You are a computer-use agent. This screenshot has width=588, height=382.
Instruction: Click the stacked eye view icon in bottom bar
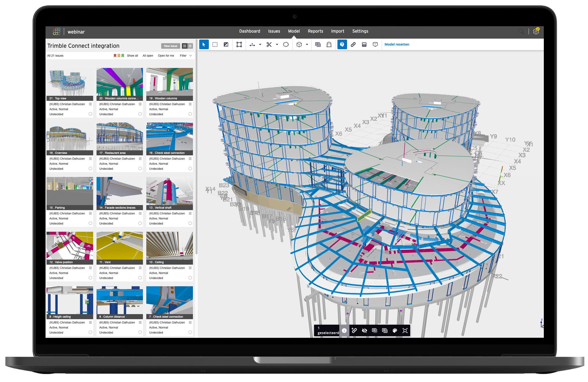click(385, 331)
